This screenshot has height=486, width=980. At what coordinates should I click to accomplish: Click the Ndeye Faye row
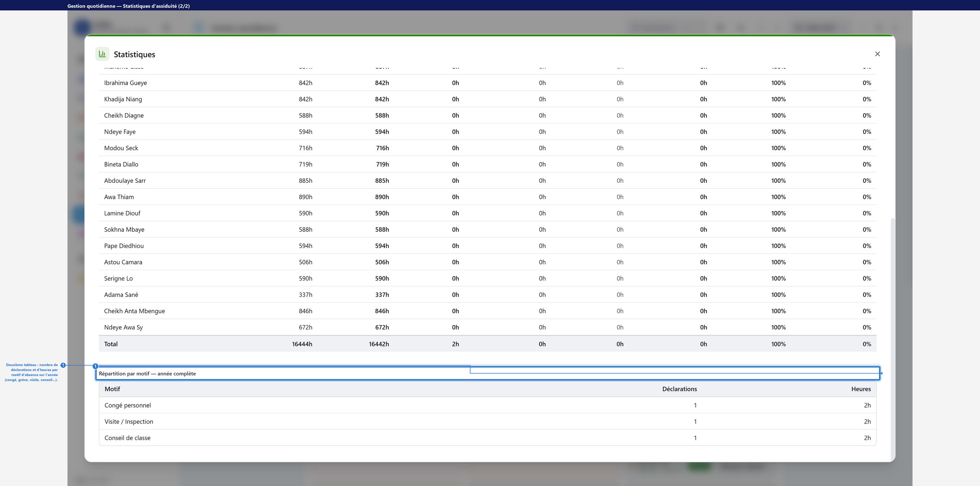pos(487,132)
